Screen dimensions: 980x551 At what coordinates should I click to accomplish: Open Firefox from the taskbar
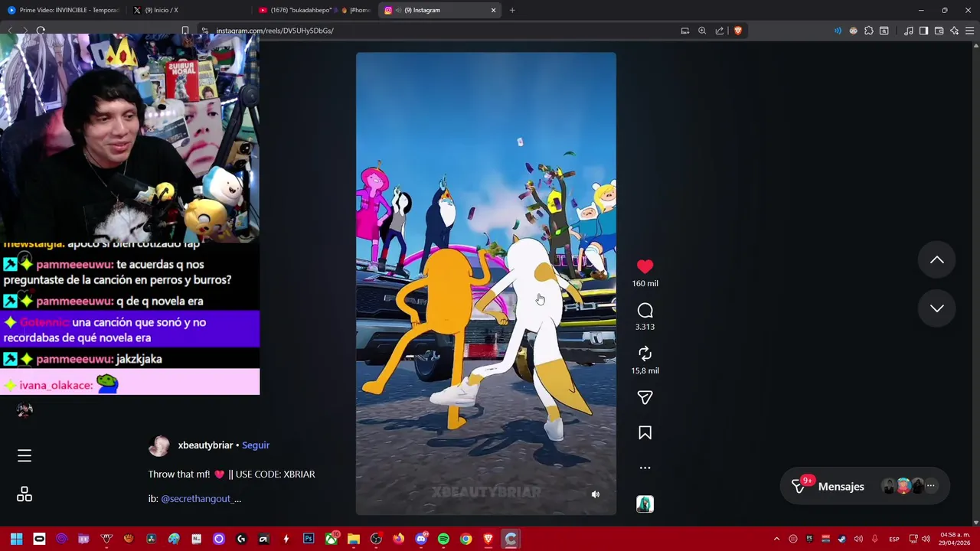[x=398, y=539]
